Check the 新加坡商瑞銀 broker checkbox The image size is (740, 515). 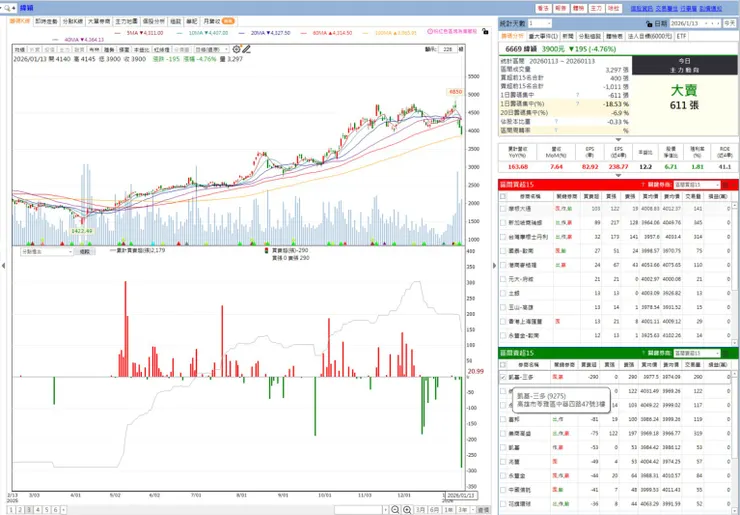pos(503,222)
